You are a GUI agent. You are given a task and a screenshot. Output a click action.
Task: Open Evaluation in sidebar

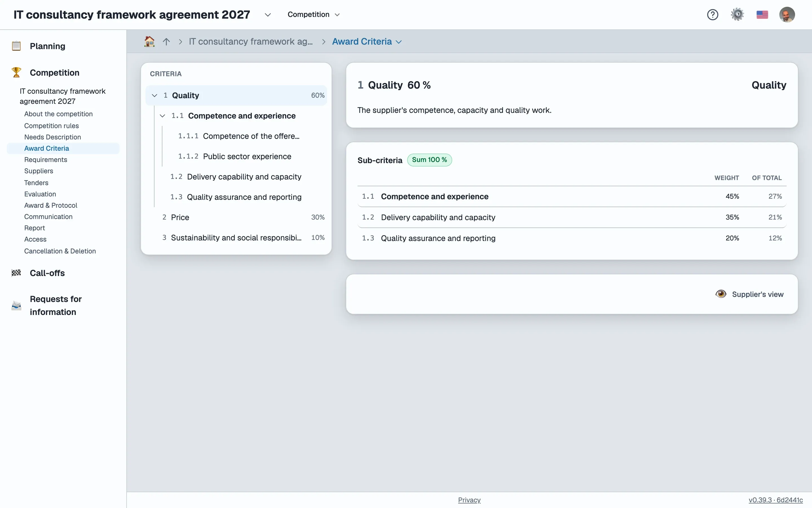(x=40, y=194)
